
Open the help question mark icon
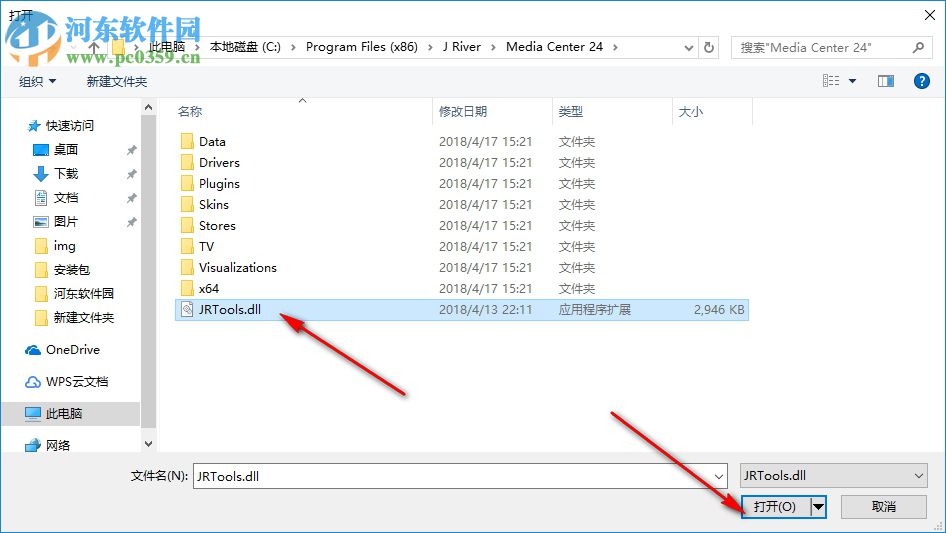(x=921, y=81)
